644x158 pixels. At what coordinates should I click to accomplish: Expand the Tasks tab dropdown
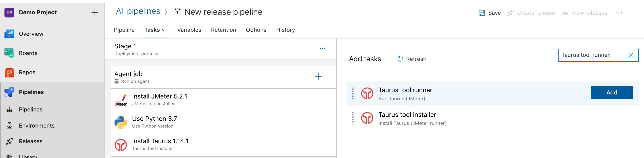tap(164, 30)
